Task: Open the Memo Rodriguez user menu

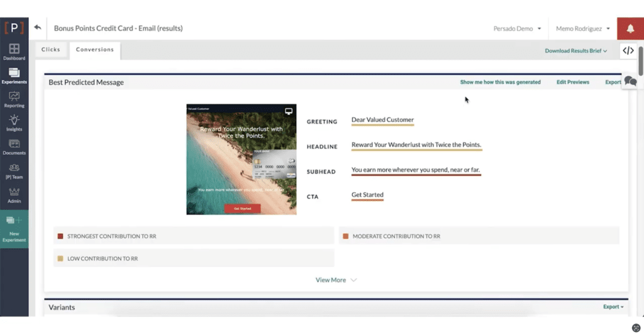Action: [582, 29]
